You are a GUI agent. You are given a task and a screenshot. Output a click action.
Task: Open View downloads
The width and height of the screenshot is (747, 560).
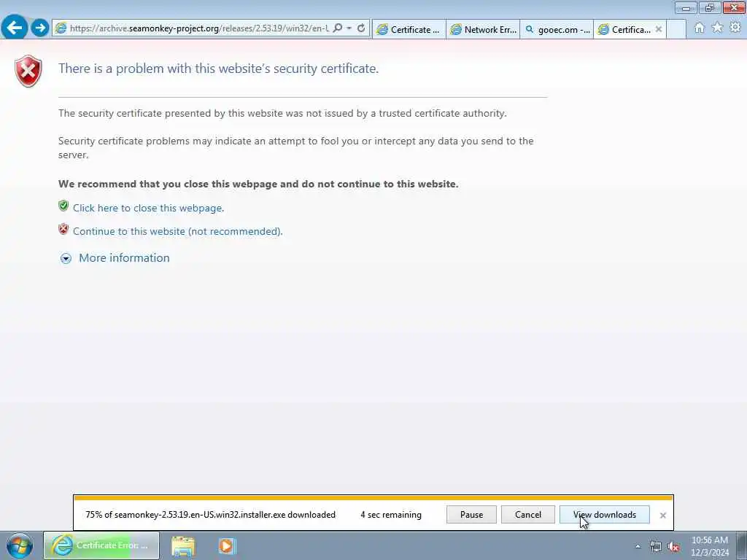pos(605,515)
